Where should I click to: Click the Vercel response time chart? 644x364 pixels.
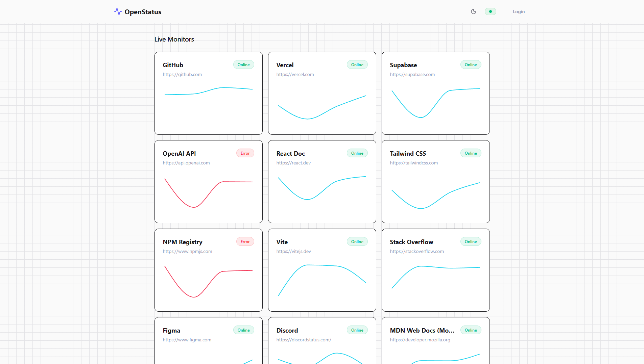[322, 107]
